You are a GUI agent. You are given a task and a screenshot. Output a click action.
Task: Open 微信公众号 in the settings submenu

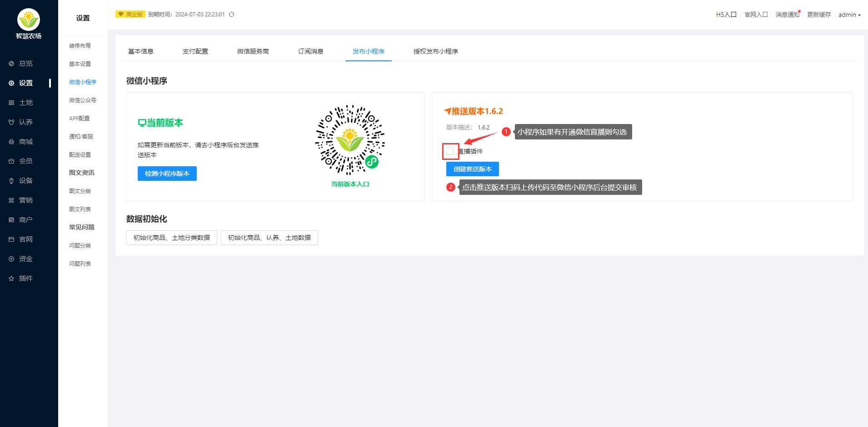coord(83,100)
